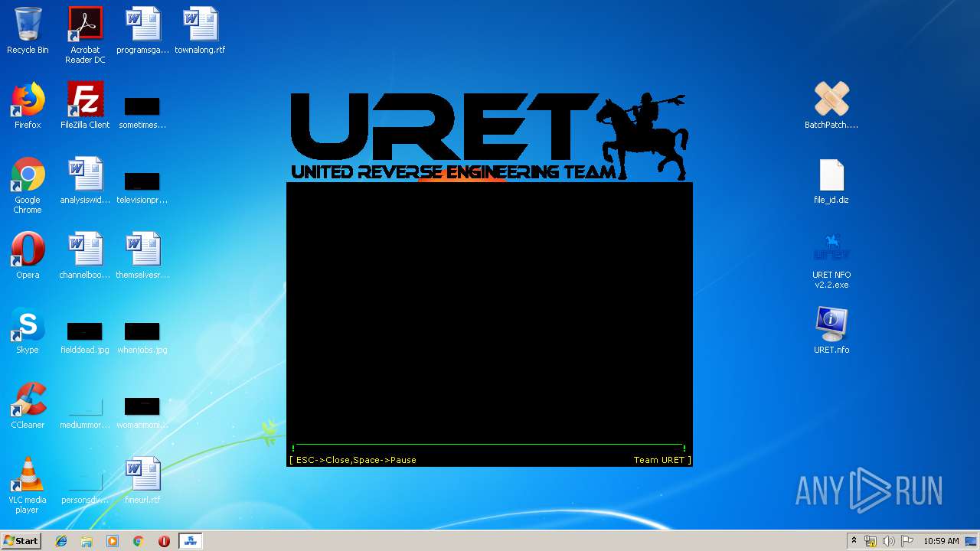Select fineurl.rtf document icon

pos(142,481)
